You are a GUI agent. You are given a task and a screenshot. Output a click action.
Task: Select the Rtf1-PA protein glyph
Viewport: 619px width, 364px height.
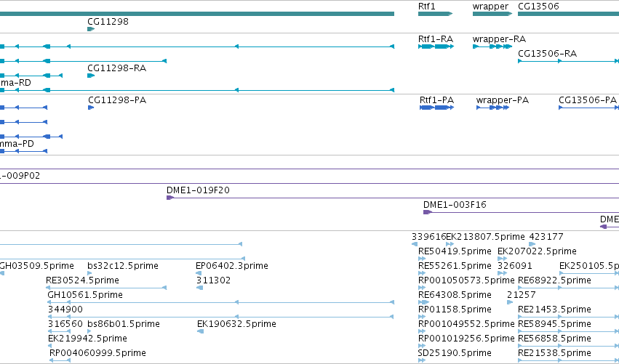[437, 108]
